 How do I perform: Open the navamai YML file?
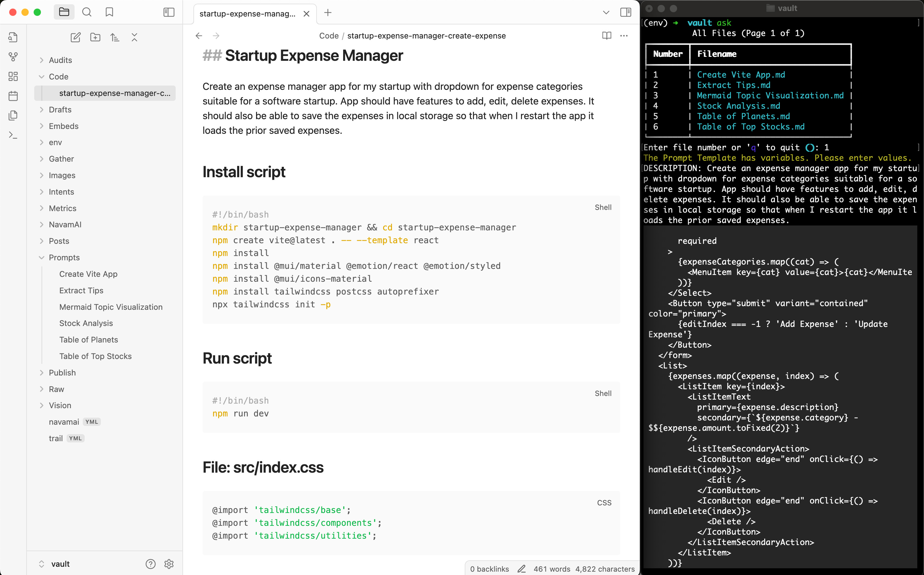point(74,422)
